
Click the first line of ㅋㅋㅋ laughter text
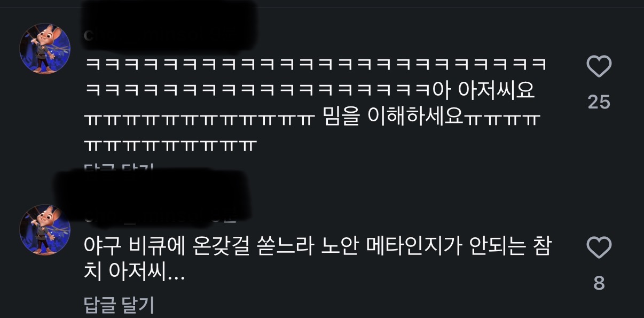316,65
